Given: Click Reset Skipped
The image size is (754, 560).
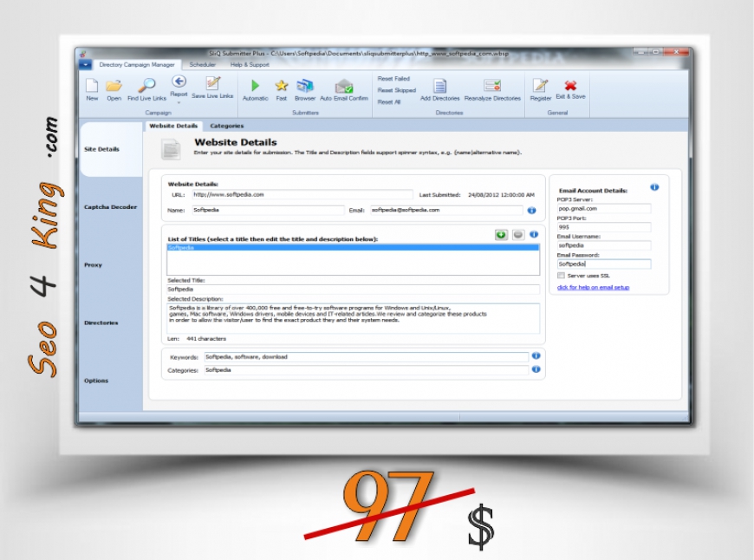Looking at the screenshot, I should pyautogui.click(x=397, y=90).
